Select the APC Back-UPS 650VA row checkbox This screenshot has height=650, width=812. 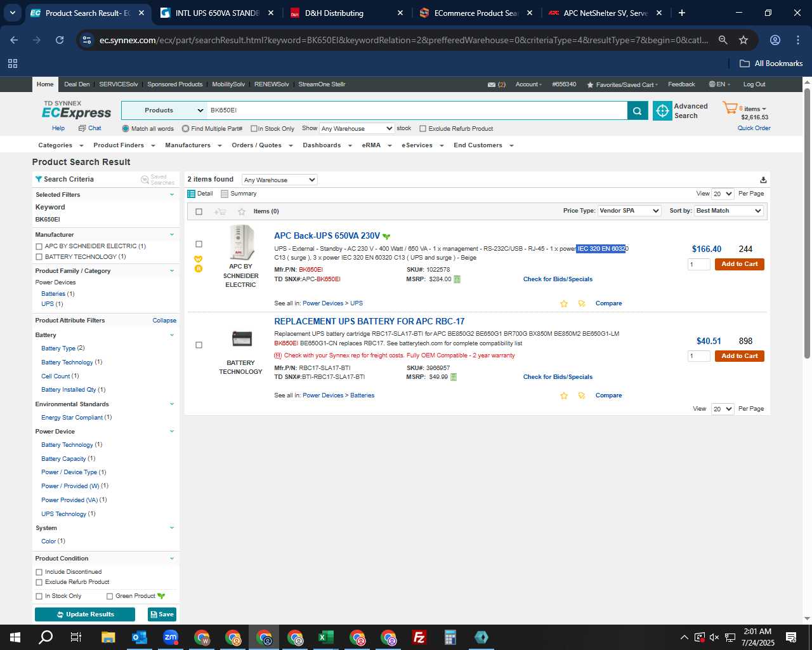click(199, 244)
